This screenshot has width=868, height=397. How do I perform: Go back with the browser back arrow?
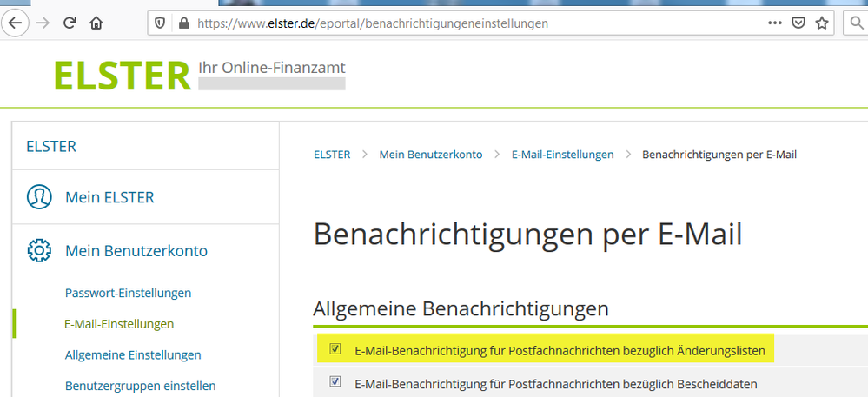pyautogui.click(x=15, y=23)
